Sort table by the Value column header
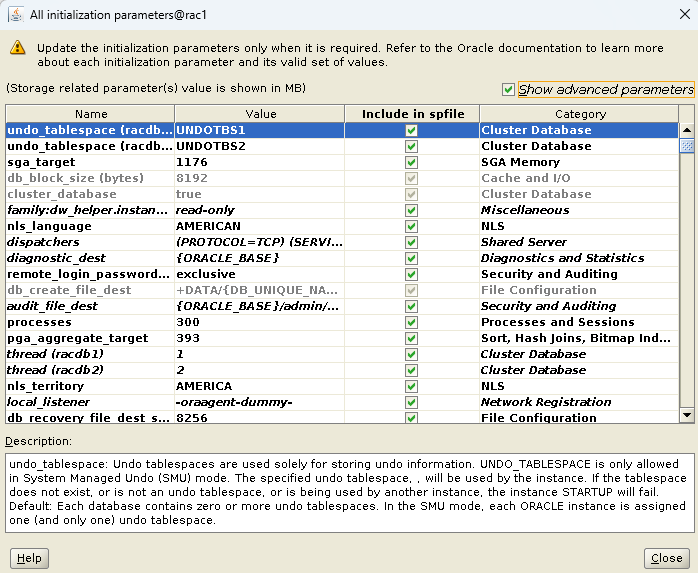 (x=260, y=114)
